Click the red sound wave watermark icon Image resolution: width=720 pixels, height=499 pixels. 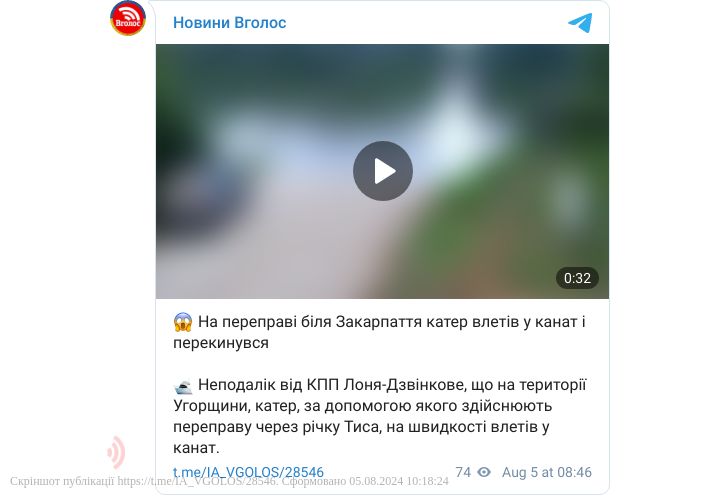[116, 452]
